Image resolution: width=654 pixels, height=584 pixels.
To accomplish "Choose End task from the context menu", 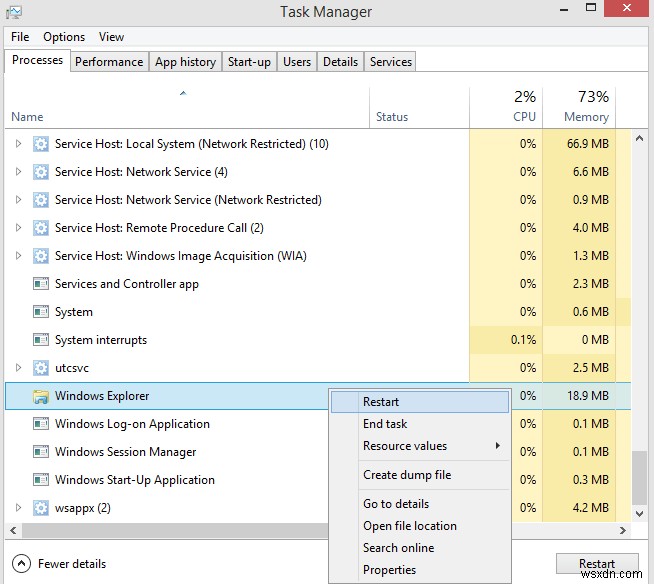I will click(420, 424).
